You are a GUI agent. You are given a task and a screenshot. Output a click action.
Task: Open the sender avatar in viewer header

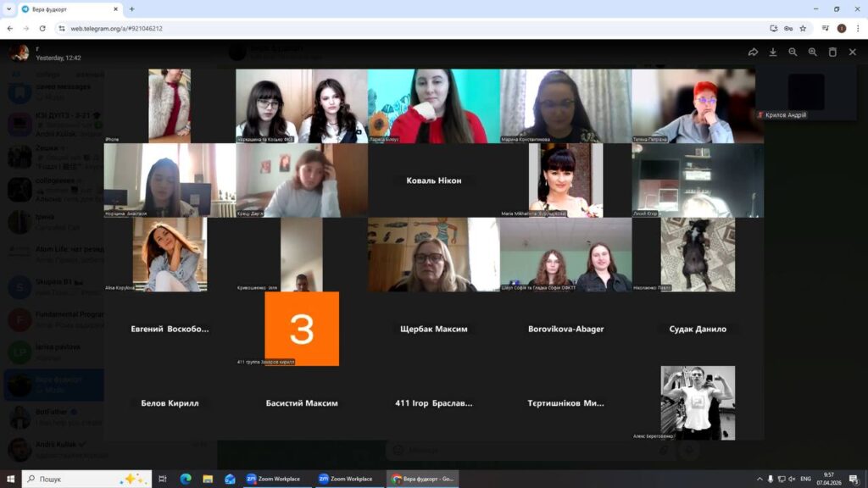point(19,53)
